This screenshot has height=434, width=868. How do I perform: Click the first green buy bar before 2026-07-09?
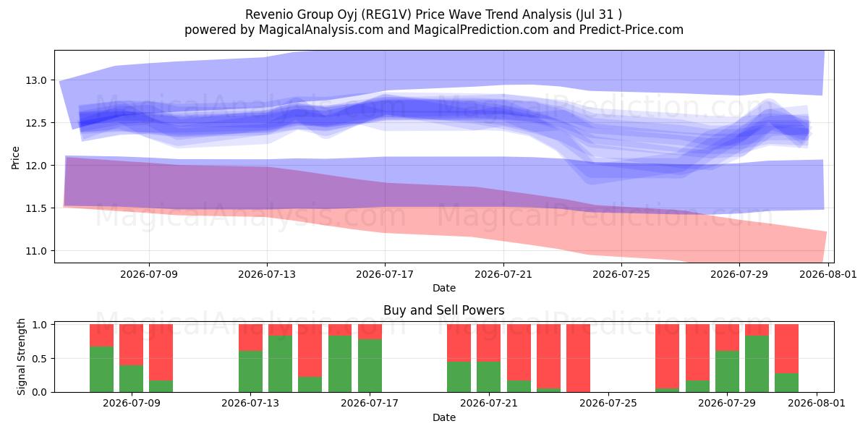click(x=102, y=370)
